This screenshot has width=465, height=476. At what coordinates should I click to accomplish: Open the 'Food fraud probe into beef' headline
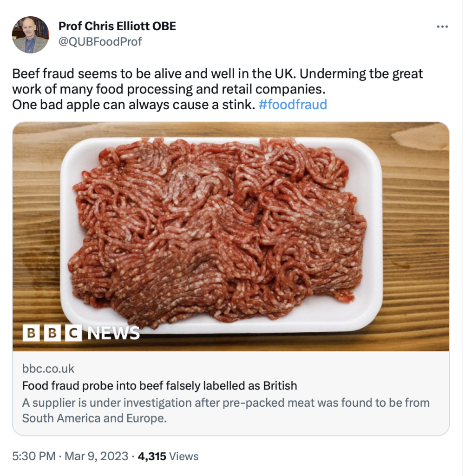pos(159,385)
